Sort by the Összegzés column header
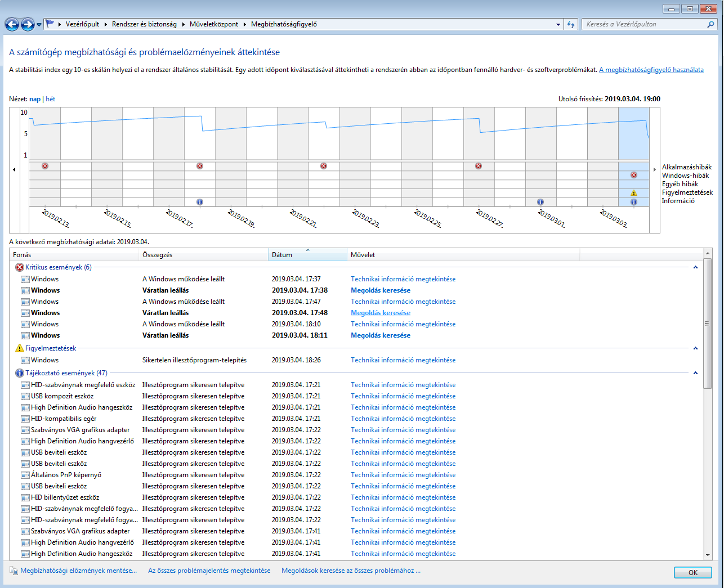Screen dimensions: 724x588 (204, 255)
